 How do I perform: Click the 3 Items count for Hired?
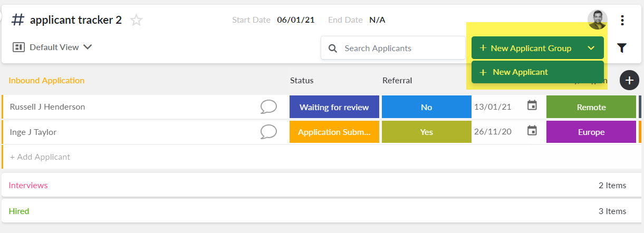(612, 211)
